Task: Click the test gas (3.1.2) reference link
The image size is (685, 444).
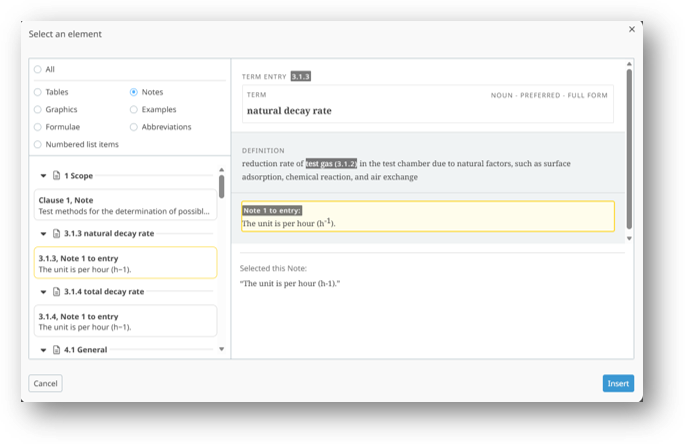Action: tap(331, 163)
